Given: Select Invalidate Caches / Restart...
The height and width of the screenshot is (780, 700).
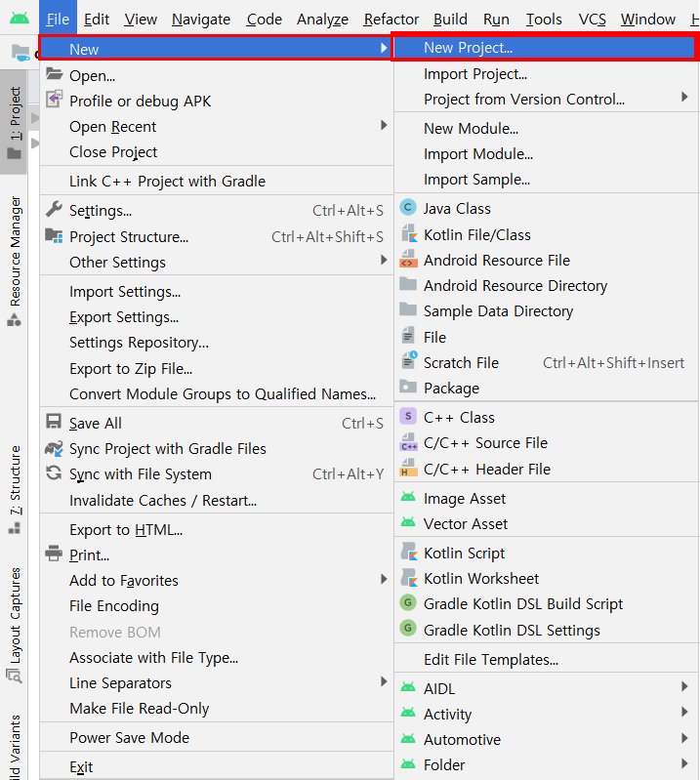Looking at the screenshot, I should [x=217, y=500].
